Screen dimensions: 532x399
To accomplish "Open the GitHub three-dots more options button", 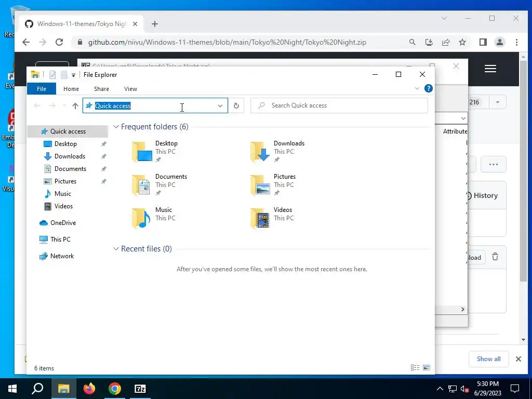I will click(x=494, y=165).
